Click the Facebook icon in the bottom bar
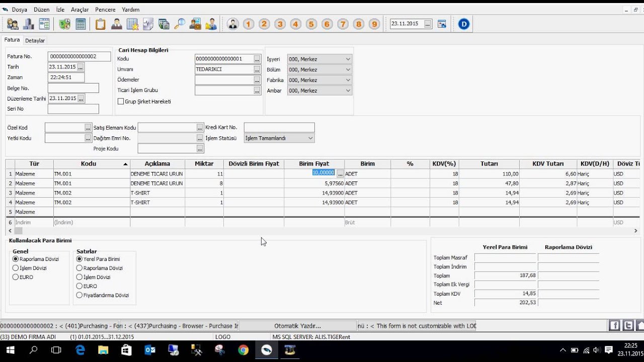This screenshot has width=644, height=362. (614, 325)
